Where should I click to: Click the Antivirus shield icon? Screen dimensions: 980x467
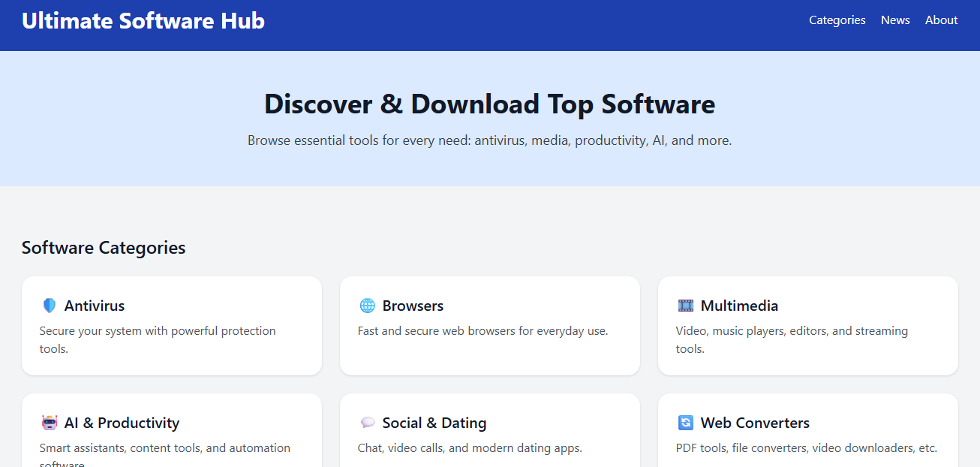point(50,306)
